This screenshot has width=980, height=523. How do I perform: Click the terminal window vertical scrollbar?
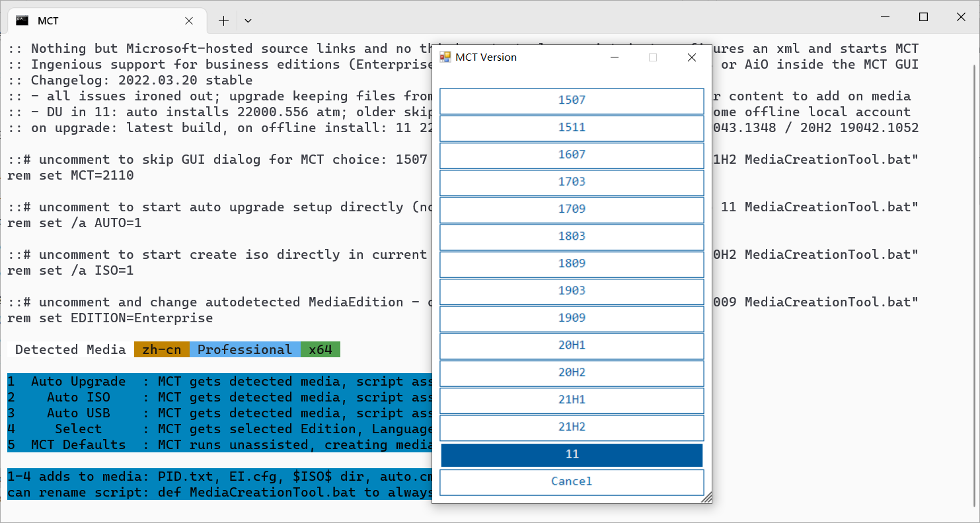click(975, 284)
